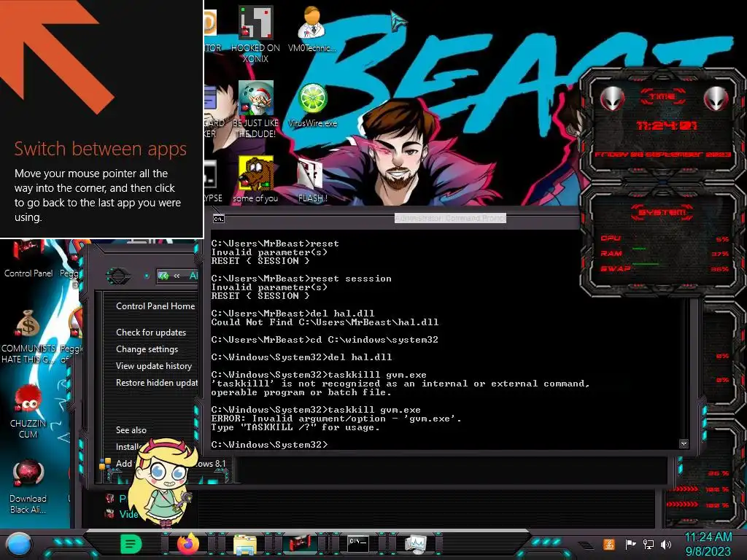This screenshot has width=747, height=560.
Task: Click left alien head on clock gadget
Action: click(x=612, y=98)
